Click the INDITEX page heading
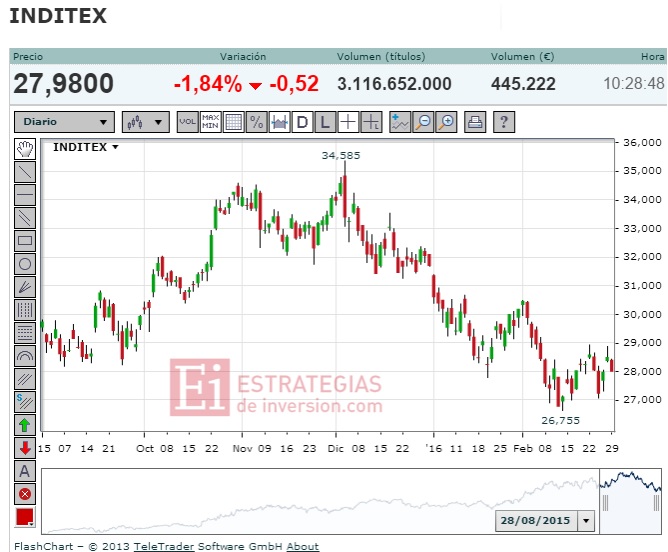 click(x=58, y=16)
